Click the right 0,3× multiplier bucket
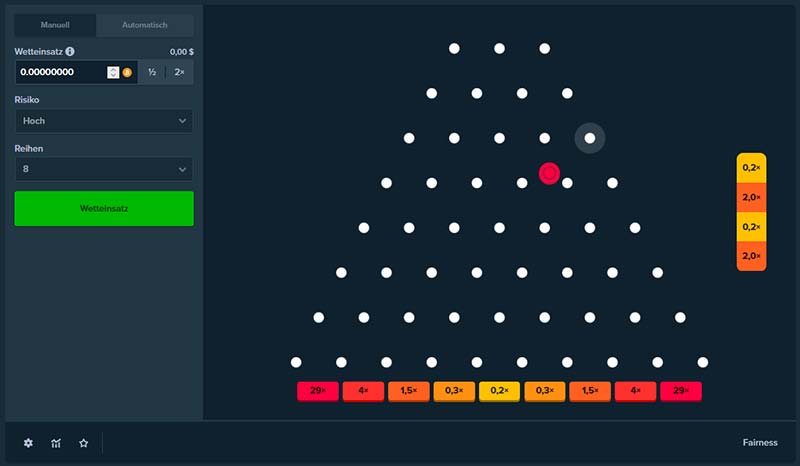The image size is (800, 466). [544, 391]
